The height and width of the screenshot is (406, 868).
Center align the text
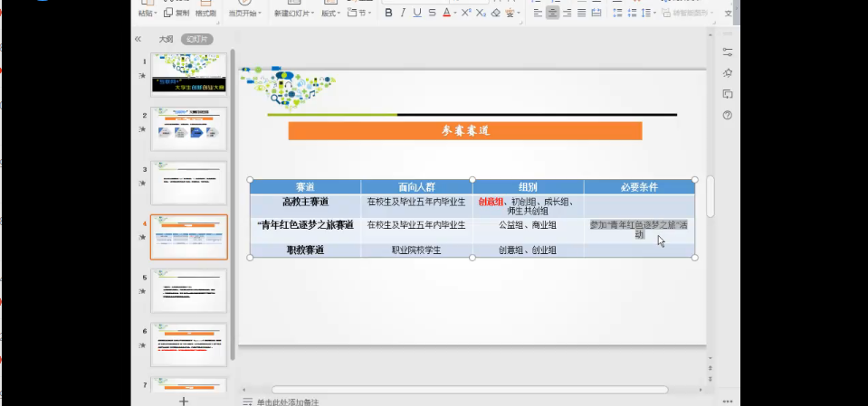click(552, 13)
